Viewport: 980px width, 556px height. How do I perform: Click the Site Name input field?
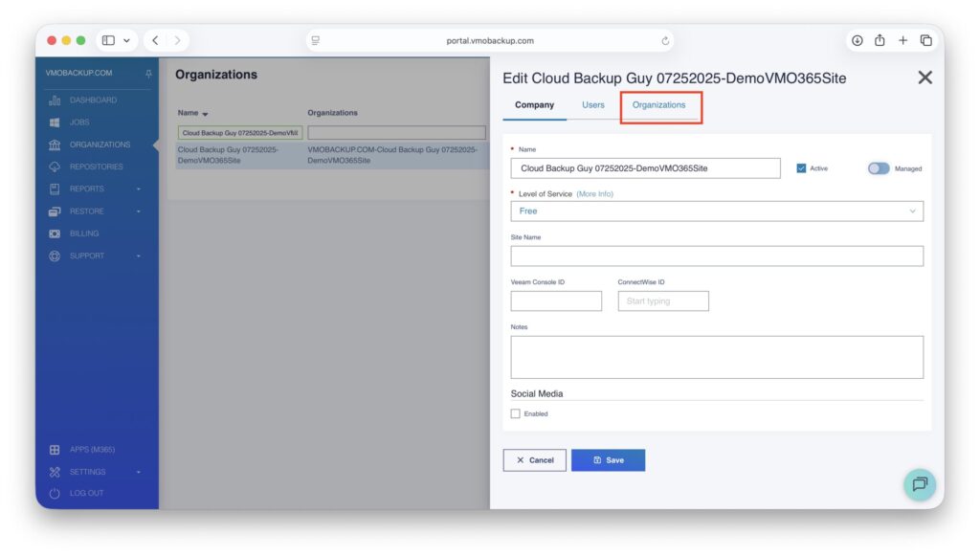(x=716, y=256)
